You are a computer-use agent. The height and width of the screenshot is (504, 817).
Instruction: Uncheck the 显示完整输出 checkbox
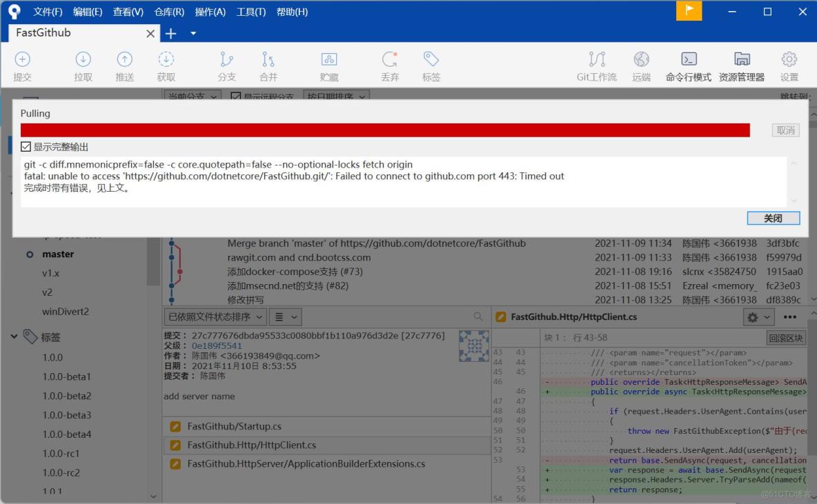26,147
